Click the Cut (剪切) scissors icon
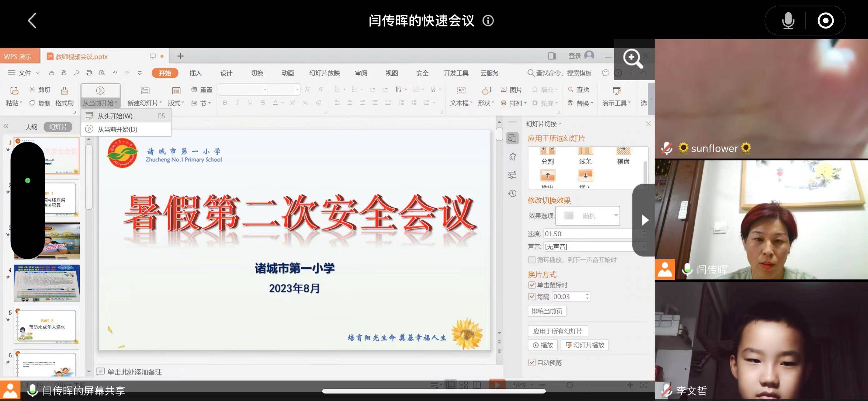The image size is (868, 401). [32, 89]
